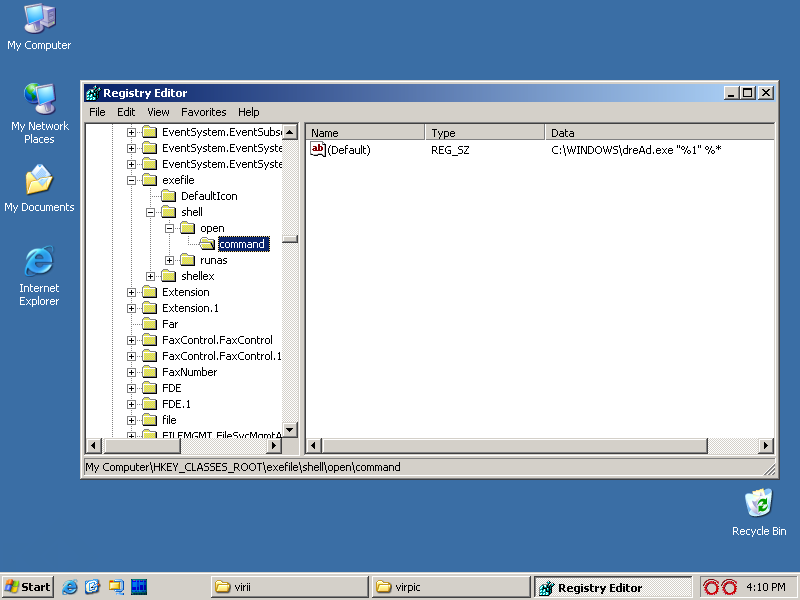Screen dimensions: 800x600
Task: Open the Edit menu
Action: tap(126, 112)
